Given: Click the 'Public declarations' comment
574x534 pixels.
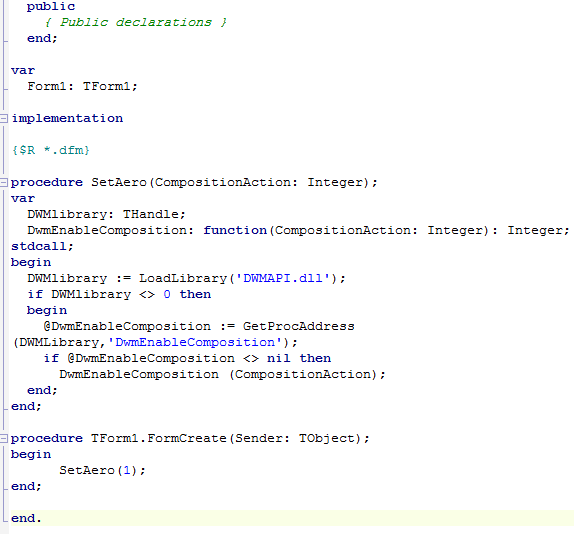Looking at the screenshot, I should [136, 22].
